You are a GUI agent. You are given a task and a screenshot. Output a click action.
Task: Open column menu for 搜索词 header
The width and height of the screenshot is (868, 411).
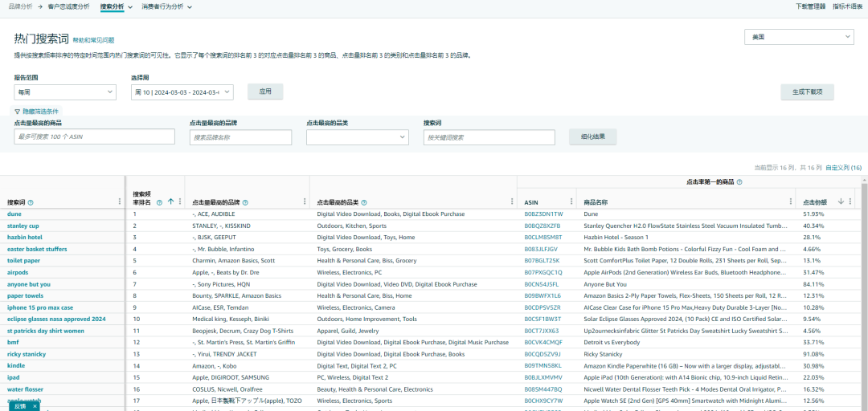[120, 202]
